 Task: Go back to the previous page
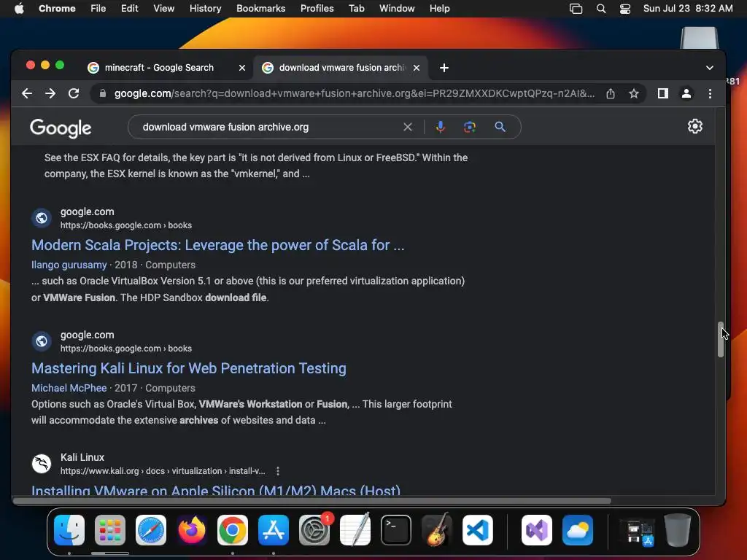27,93
